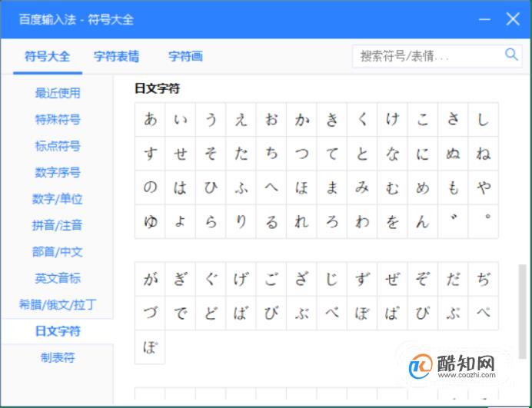Viewport: 532px width, 408px height.
Task: Click the search magnifier icon
Action: (x=511, y=55)
